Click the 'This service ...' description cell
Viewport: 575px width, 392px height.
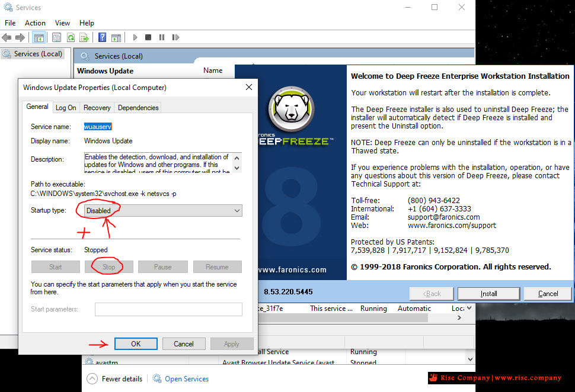click(331, 309)
